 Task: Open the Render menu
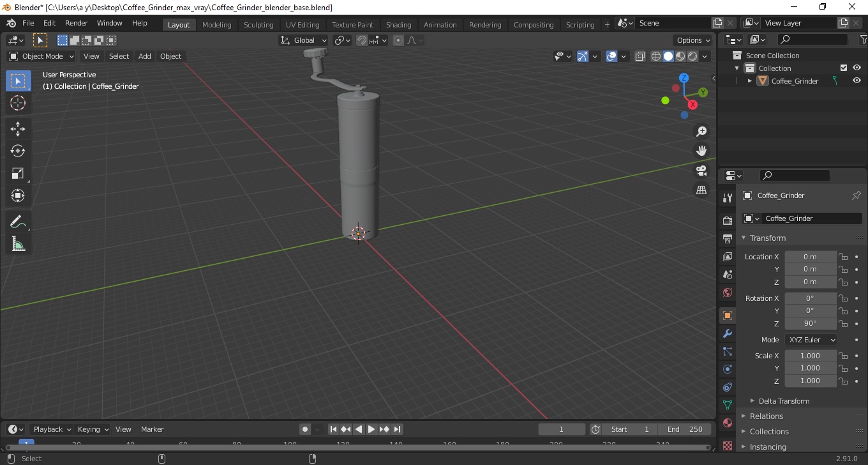(77, 23)
